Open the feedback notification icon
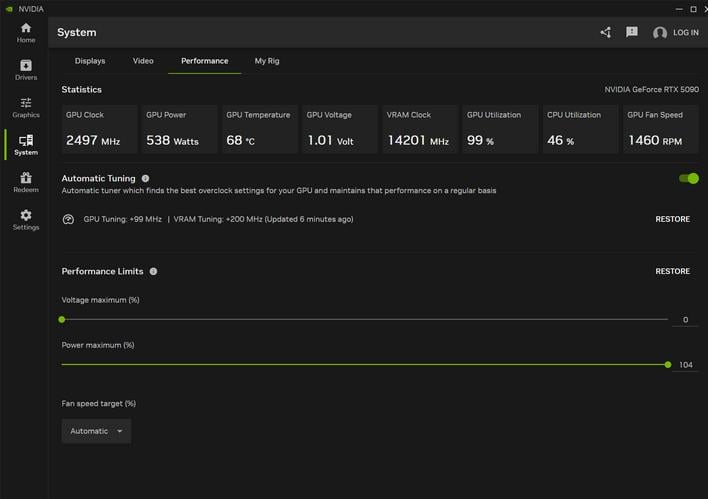This screenshot has height=499, width=708. click(632, 32)
